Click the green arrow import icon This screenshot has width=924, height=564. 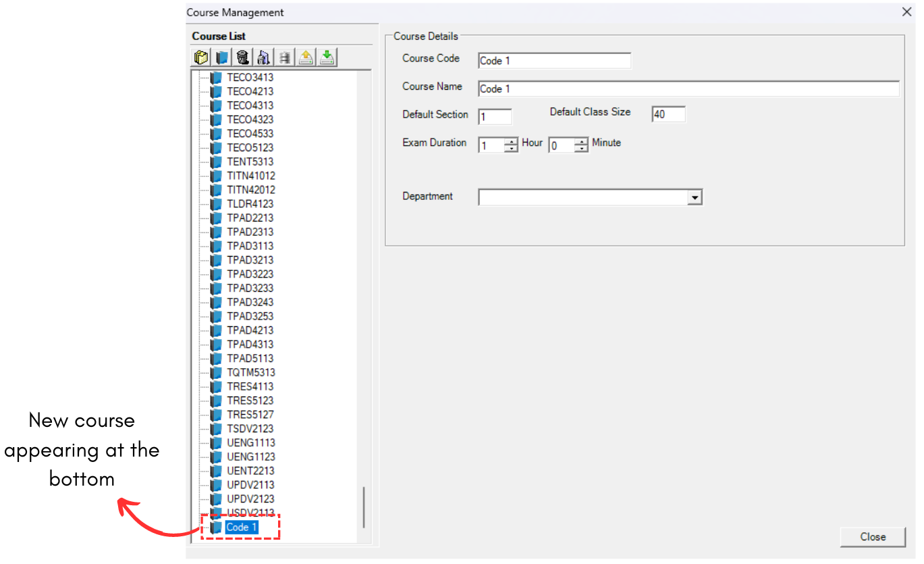pos(327,57)
